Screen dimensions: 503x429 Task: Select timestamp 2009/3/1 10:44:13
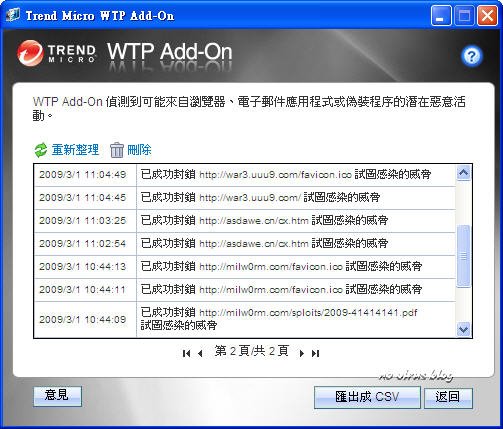(83, 267)
